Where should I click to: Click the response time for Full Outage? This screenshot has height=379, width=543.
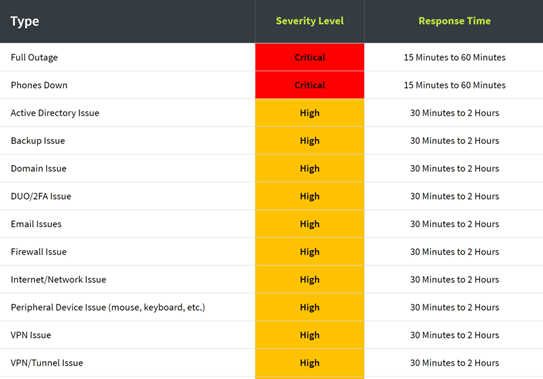(x=454, y=58)
